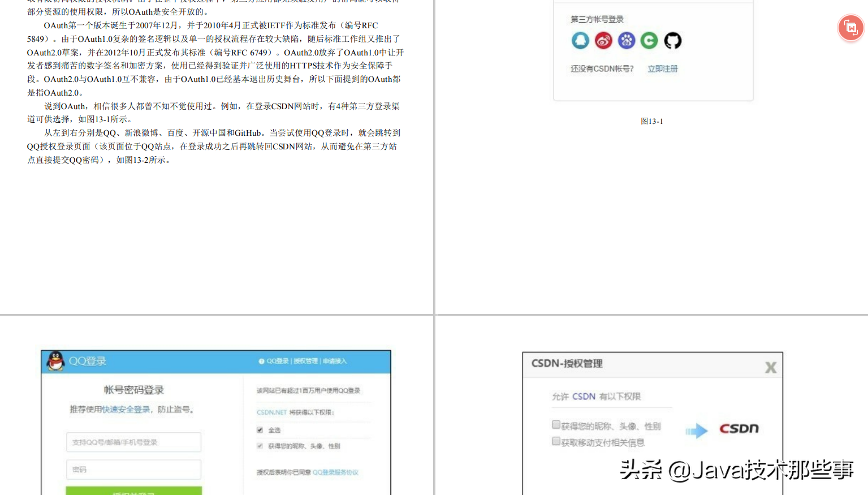Click the QQ登录 title text in blue header
This screenshot has height=495, width=868.
click(x=88, y=361)
